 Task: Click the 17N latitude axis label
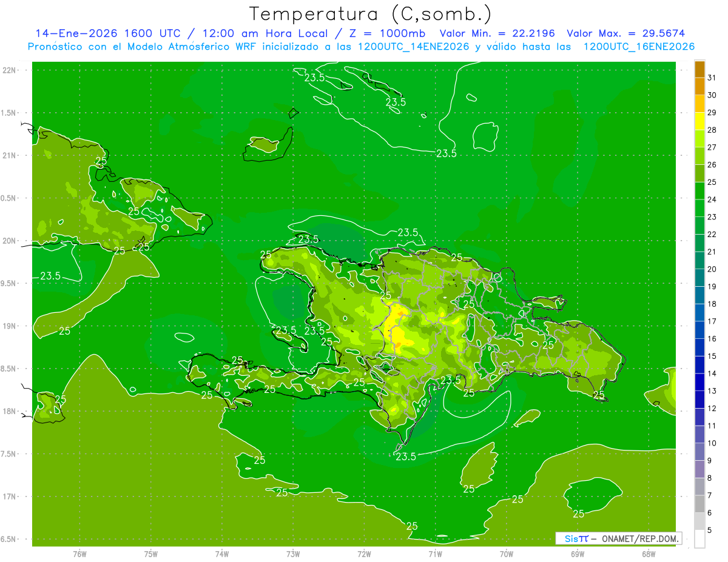(x=10, y=497)
